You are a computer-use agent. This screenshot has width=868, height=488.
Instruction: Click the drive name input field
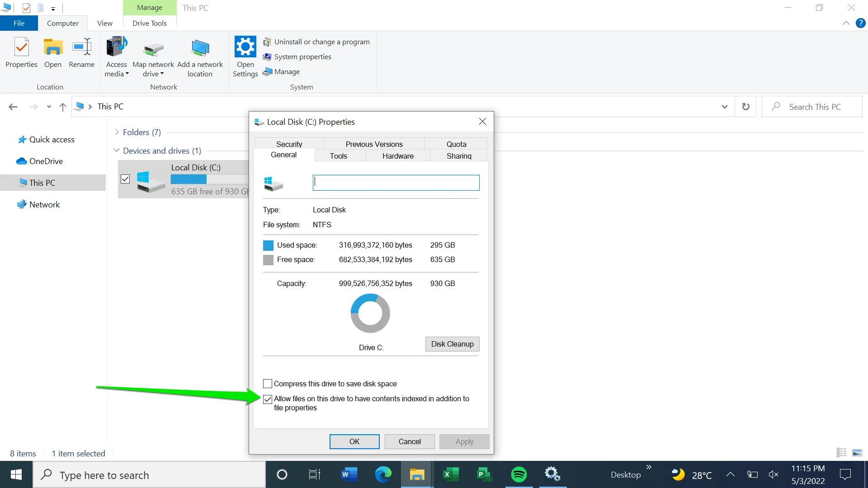(396, 183)
